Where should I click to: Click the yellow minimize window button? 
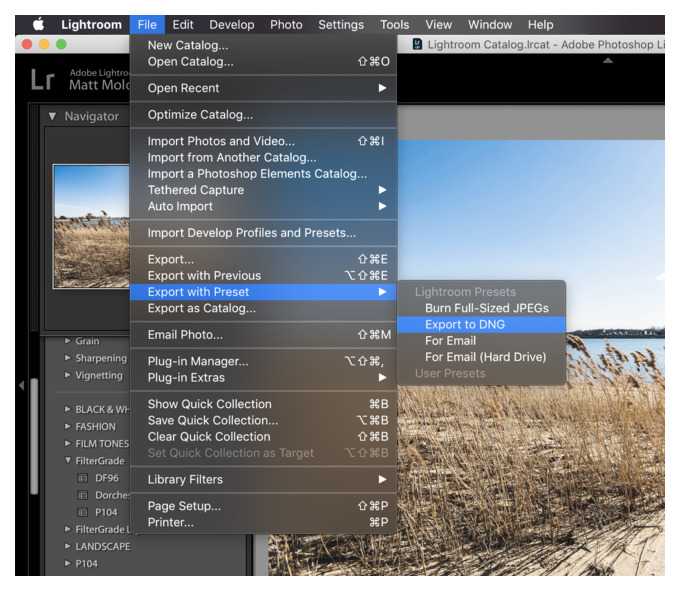point(44,44)
